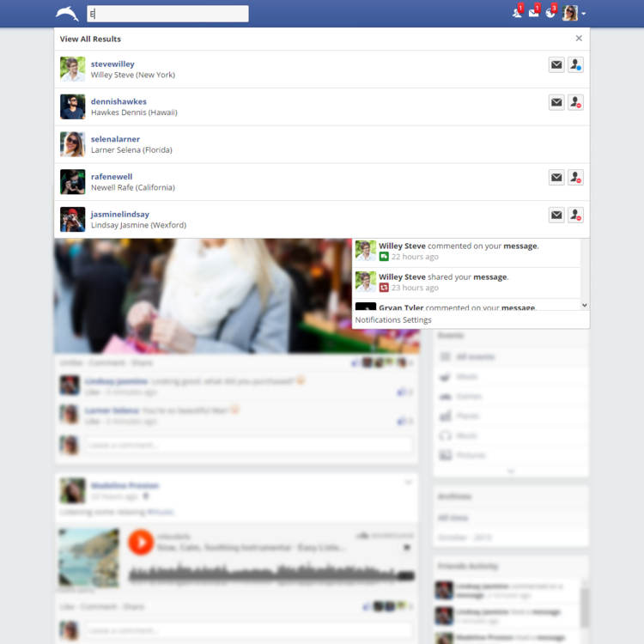
Task: Select 'Hawkes Dennis (Hawaii)' text
Action: pos(134,112)
